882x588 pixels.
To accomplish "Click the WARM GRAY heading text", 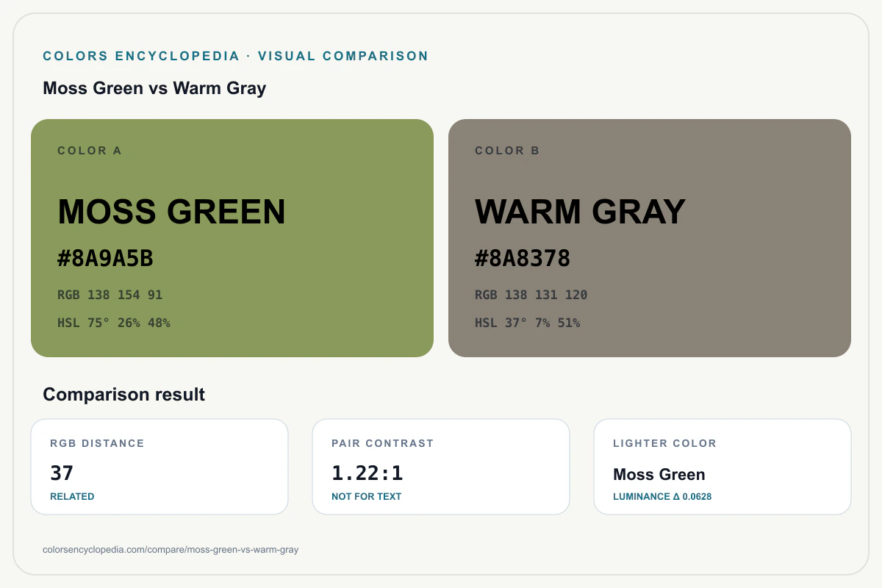I will [x=580, y=212].
